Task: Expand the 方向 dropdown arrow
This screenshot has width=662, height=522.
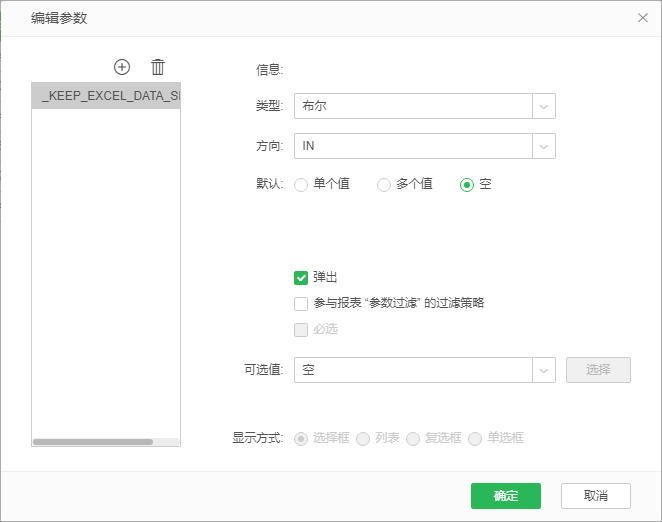Action: tap(544, 147)
